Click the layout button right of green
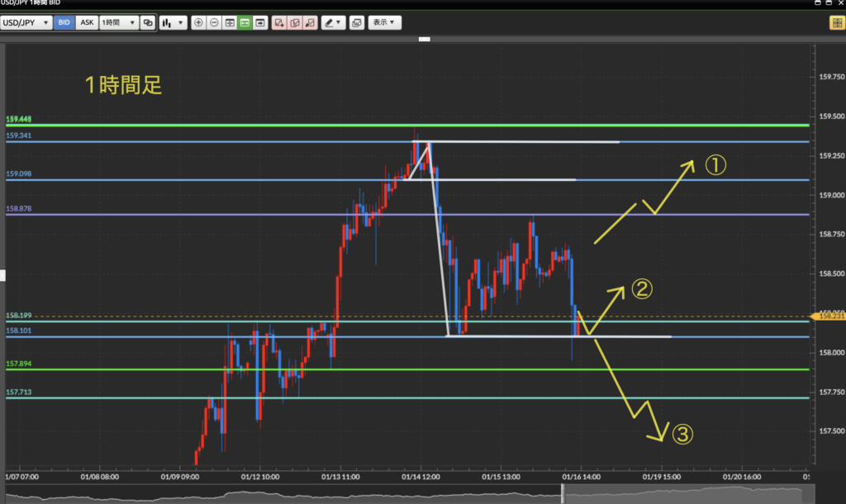 tap(261, 23)
